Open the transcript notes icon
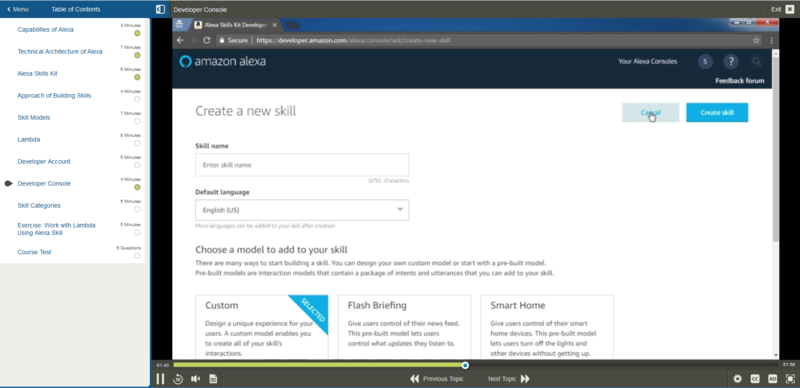The image size is (800, 388). point(213,379)
